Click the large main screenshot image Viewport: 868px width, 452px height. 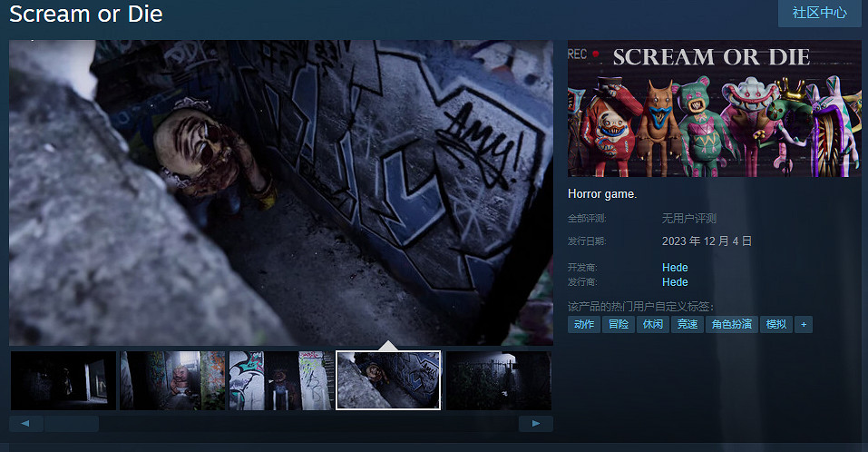click(281, 192)
